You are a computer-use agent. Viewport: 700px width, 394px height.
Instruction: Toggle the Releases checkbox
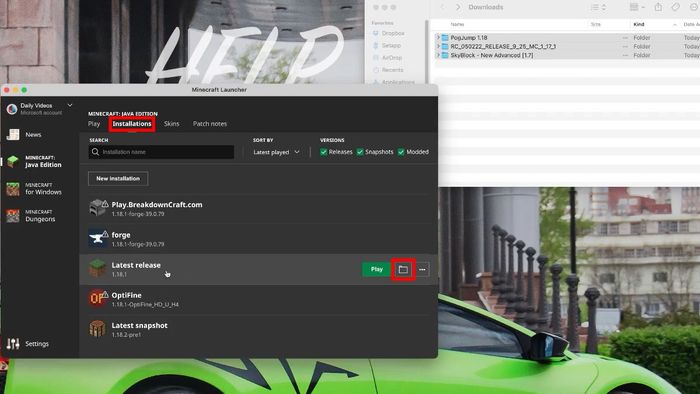click(323, 152)
